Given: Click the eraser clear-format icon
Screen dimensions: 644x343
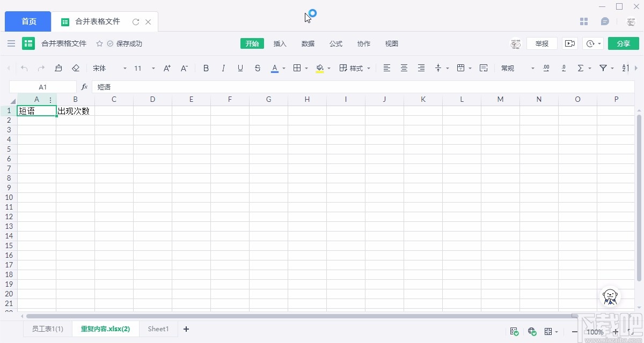Looking at the screenshot, I should click(x=76, y=68).
